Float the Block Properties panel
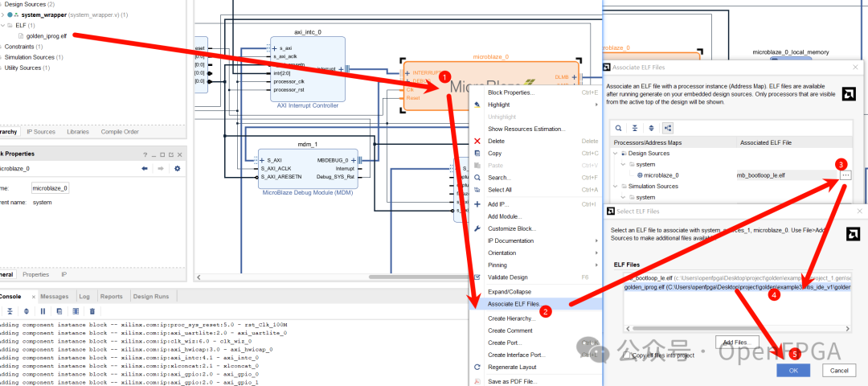Viewport: 868px width, 386px height. [171, 154]
